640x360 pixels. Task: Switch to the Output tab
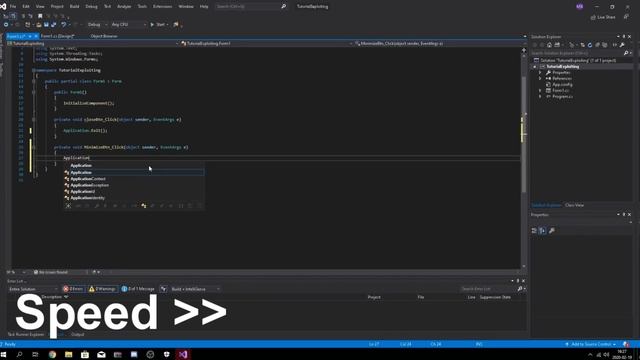point(78,335)
